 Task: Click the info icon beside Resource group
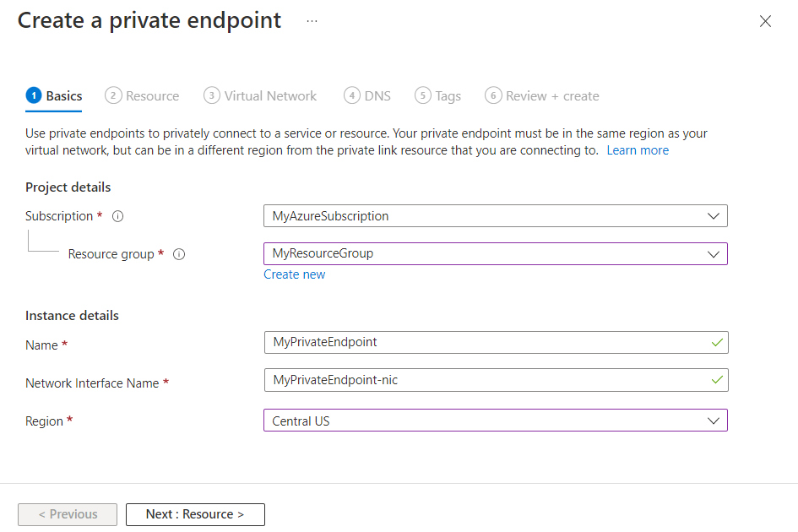pyautogui.click(x=178, y=253)
